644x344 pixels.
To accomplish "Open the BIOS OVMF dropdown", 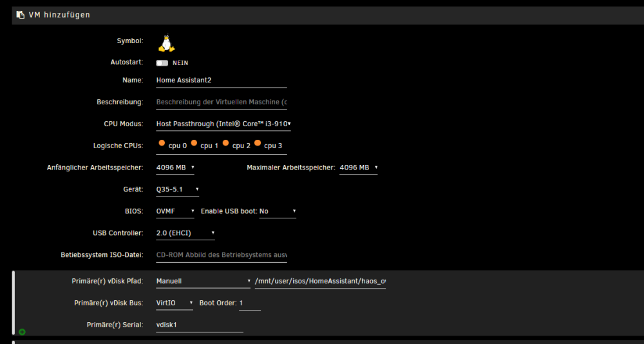I will point(175,211).
